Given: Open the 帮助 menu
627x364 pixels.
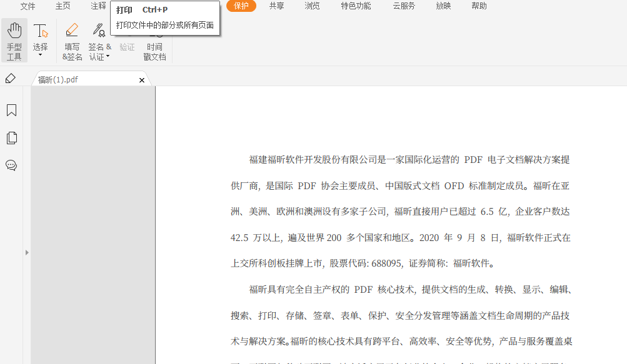Looking at the screenshot, I should click(x=478, y=6).
